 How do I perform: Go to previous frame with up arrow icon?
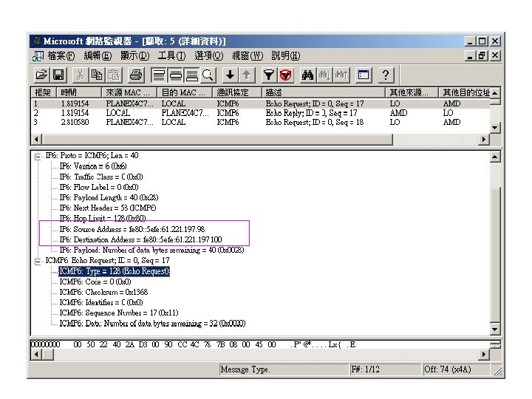(247, 75)
